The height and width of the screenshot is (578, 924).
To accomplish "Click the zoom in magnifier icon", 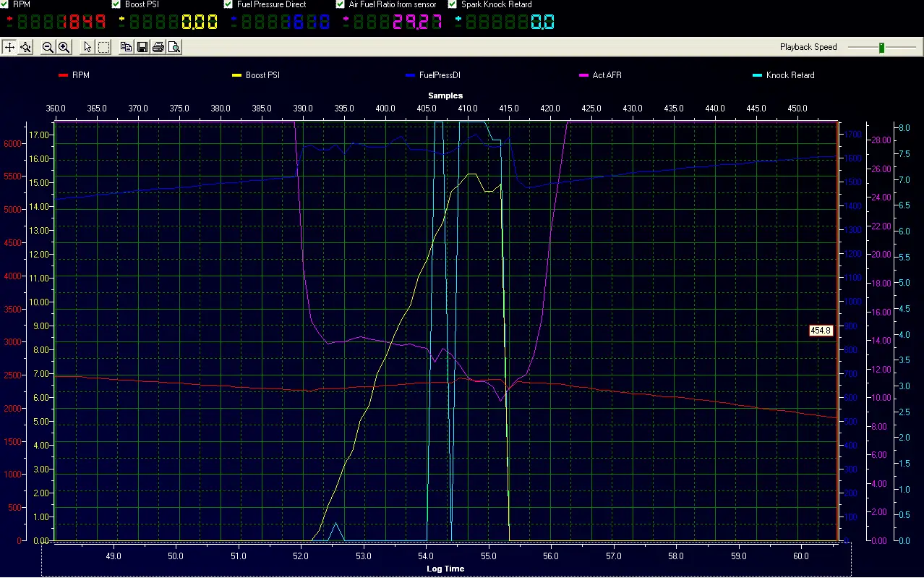I will [x=64, y=47].
